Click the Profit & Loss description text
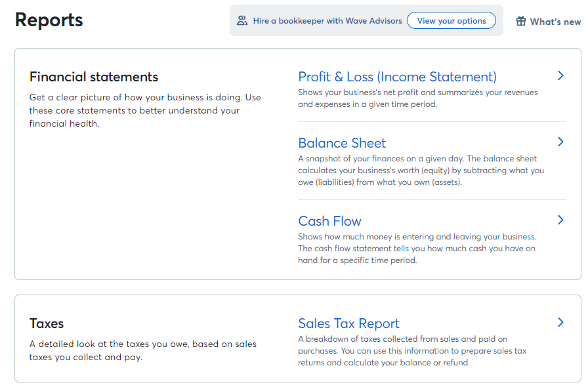The image size is (588, 391). pos(418,98)
